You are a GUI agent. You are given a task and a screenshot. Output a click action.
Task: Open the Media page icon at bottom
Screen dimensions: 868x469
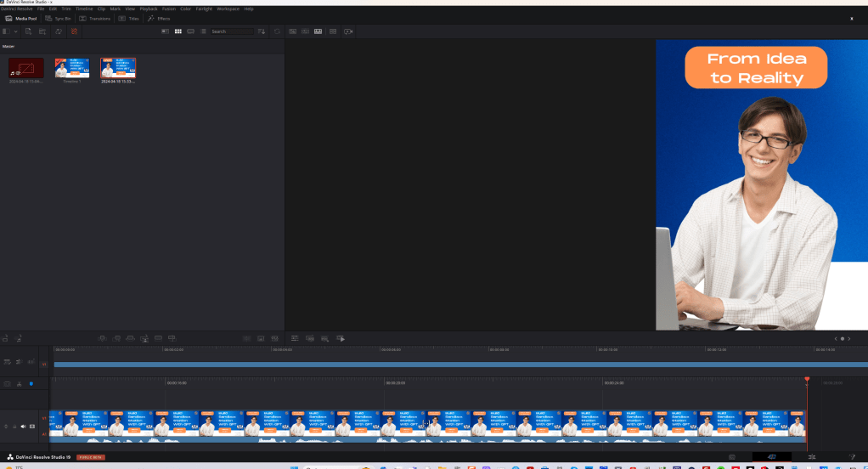pyautogui.click(x=732, y=457)
